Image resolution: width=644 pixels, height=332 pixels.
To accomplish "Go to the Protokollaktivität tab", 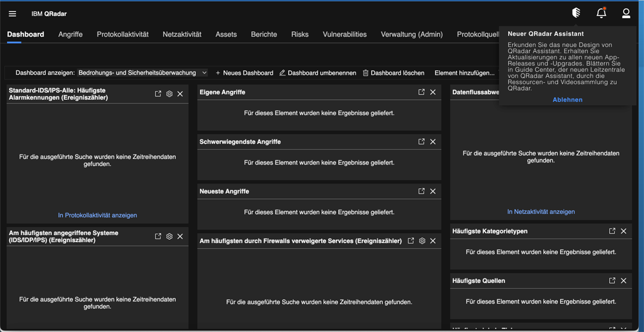I will [122, 34].
